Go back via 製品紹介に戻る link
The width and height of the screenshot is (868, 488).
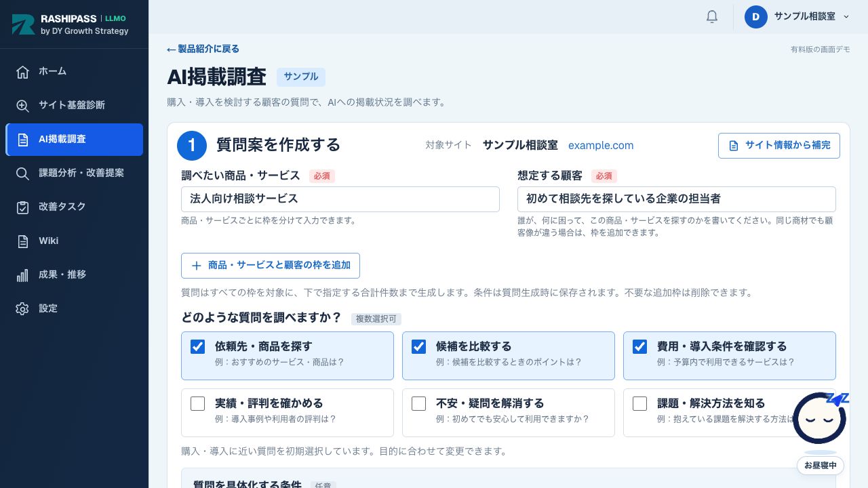pos(203,49)
